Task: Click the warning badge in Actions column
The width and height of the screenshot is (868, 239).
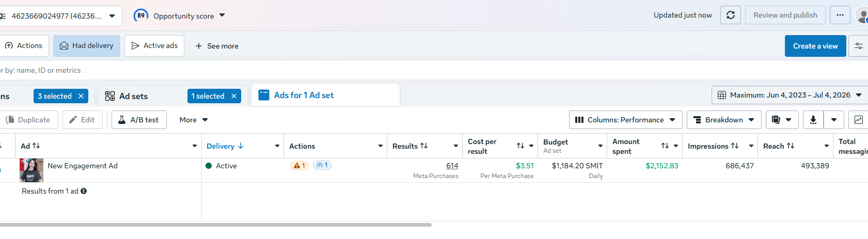Action: [x=299, y=166]
